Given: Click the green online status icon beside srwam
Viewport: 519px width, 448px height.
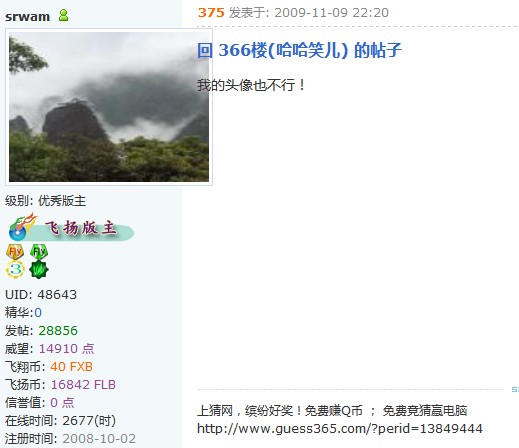Looking at the screenshot, I should [63, 15].
